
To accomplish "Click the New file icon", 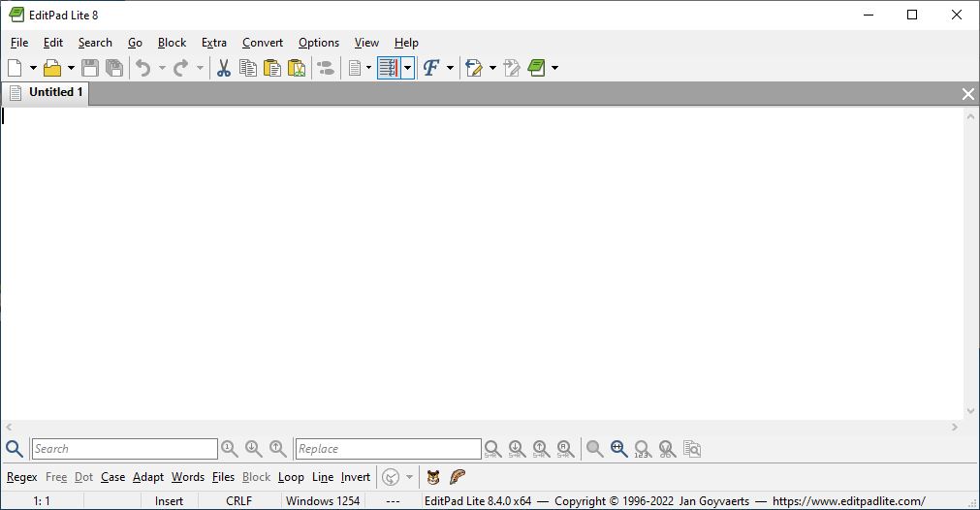I will click(x=15, y=68).
